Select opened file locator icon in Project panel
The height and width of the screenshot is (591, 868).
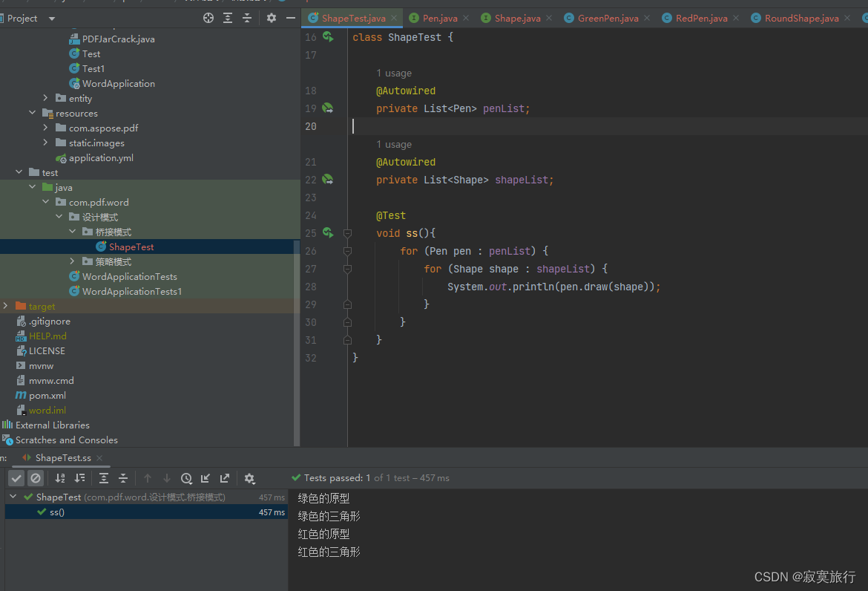coord(208,19)
